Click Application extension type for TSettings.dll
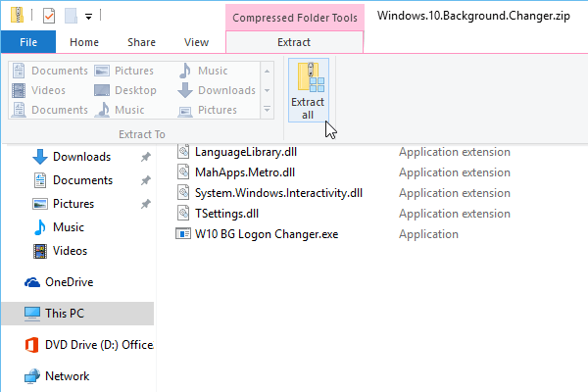Viewport: 588px width, 392px height. pyautogui.click(x=455, y=214)
